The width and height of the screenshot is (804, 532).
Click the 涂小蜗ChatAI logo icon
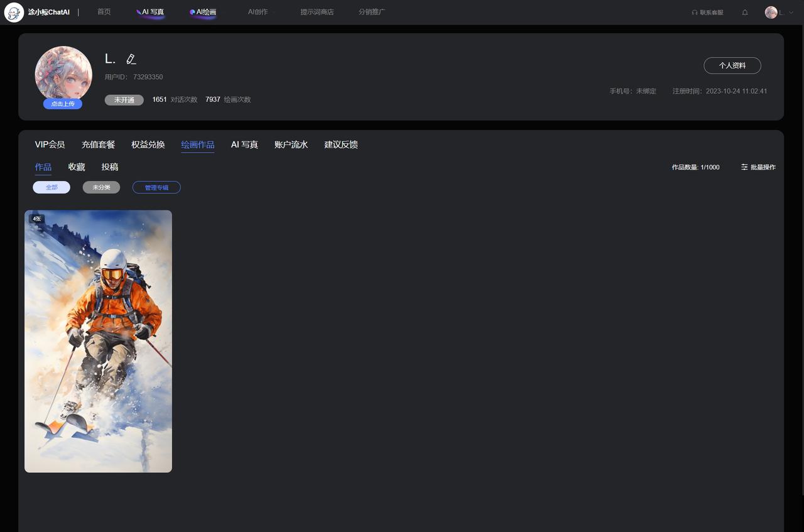(x=14, y=13)
